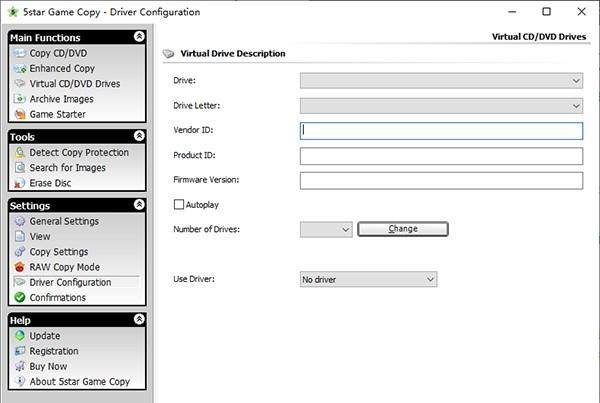Launch Game Starter
The width and height of the screenshot is (600, 403).
click(58, 114)
